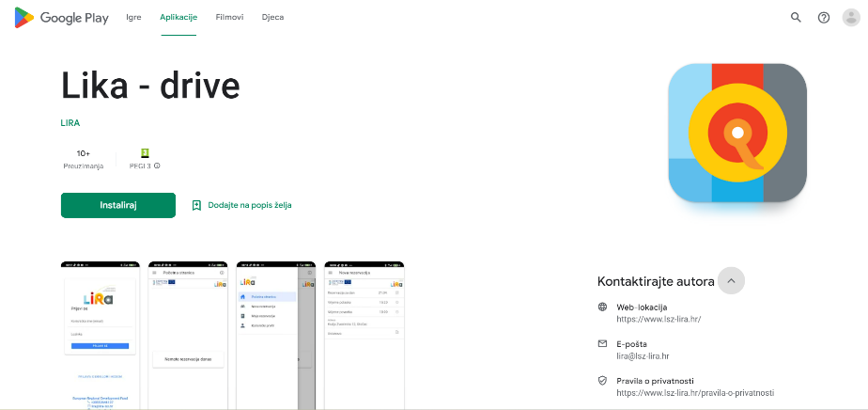Open the pravila-o-privatnosti URL
The image size is (868, 410).
[695, 393]
